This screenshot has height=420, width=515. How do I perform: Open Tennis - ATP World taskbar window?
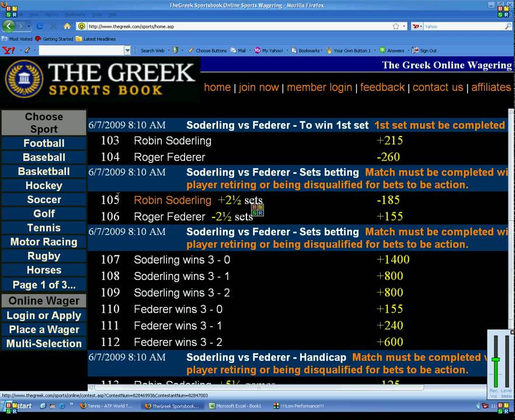107,406
